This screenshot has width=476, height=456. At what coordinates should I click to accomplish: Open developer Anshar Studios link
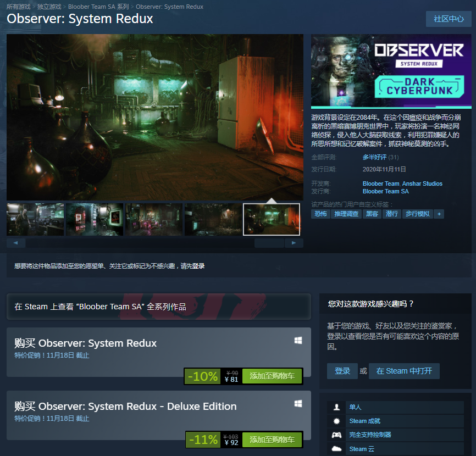(x=422, y=183)
